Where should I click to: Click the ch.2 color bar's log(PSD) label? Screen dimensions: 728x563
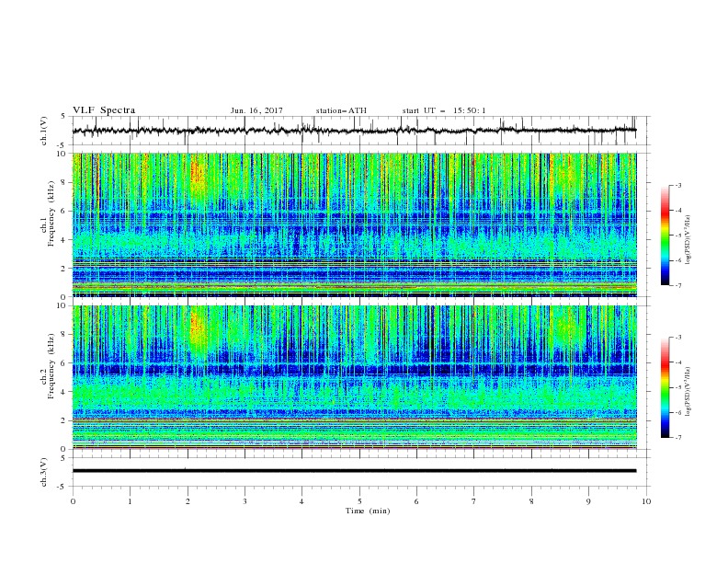pyautogui.click(x=688, y=391)
